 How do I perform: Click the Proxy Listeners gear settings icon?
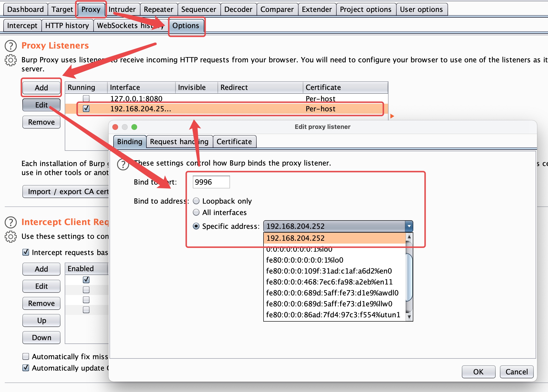tap(11, 60)
